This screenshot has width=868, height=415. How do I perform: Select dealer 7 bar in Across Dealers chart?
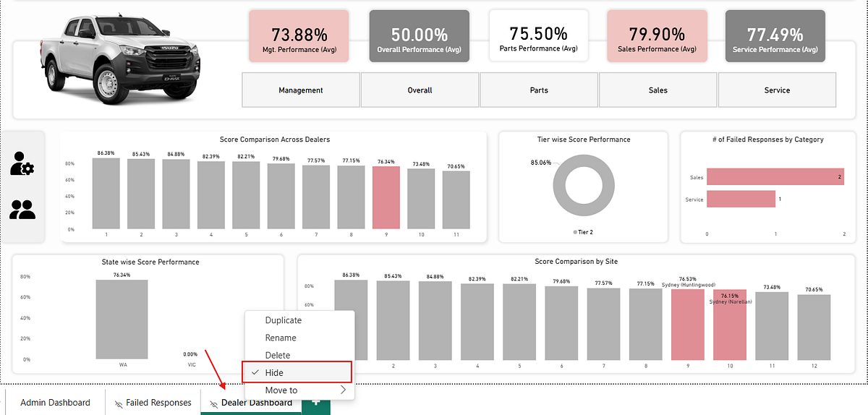[316, 197]
